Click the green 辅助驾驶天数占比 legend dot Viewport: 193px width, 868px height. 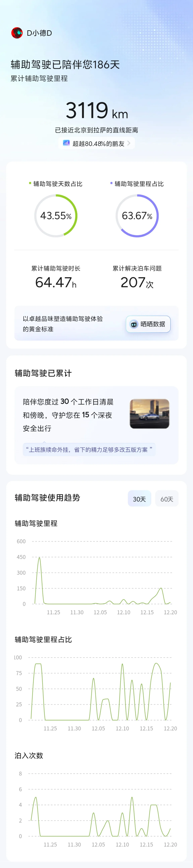(x=30, y=183)
